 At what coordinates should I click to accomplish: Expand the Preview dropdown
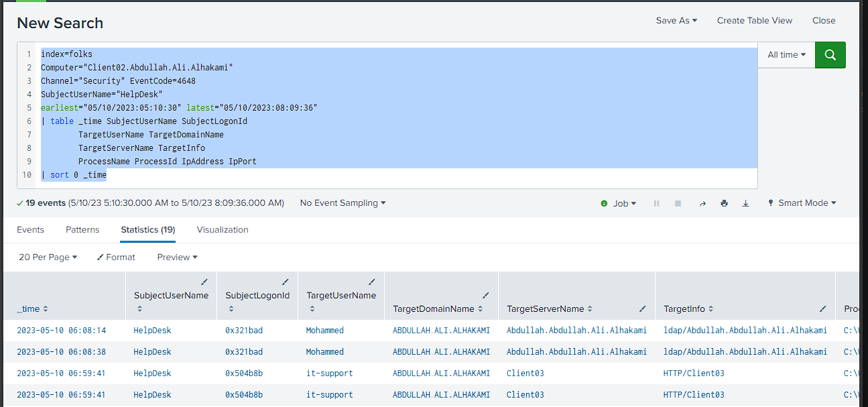click(x=177, y=257)
